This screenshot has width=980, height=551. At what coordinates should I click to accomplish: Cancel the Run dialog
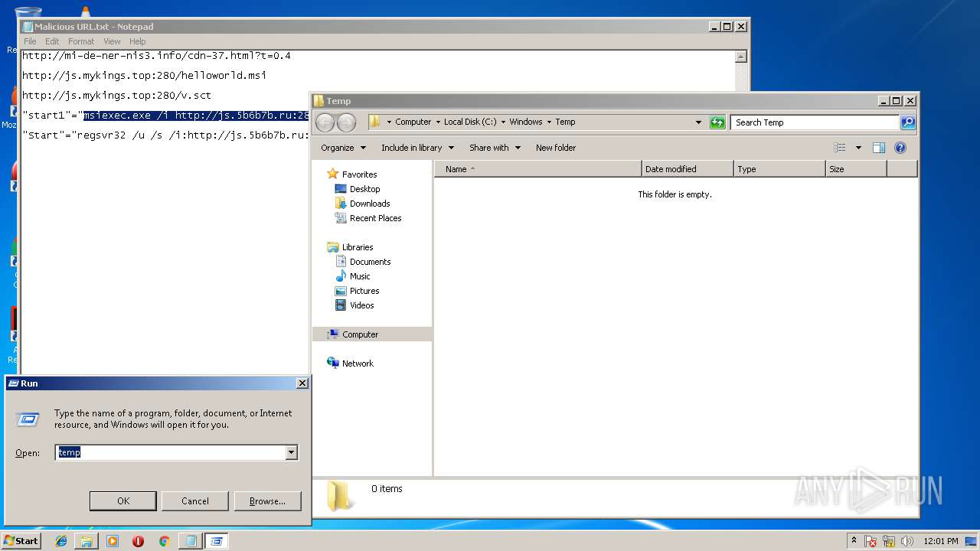pyautogui.click(x=195, y=501)
